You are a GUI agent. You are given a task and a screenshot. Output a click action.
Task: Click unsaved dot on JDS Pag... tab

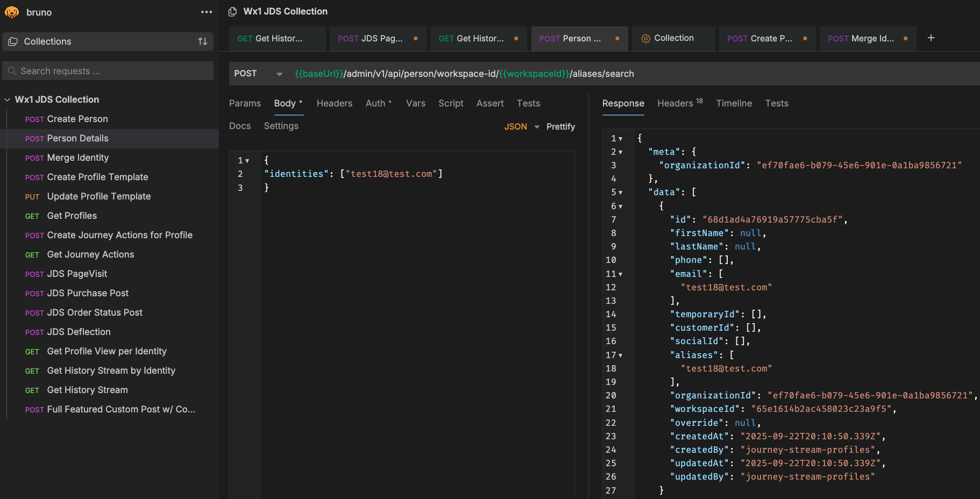point(416,38)
